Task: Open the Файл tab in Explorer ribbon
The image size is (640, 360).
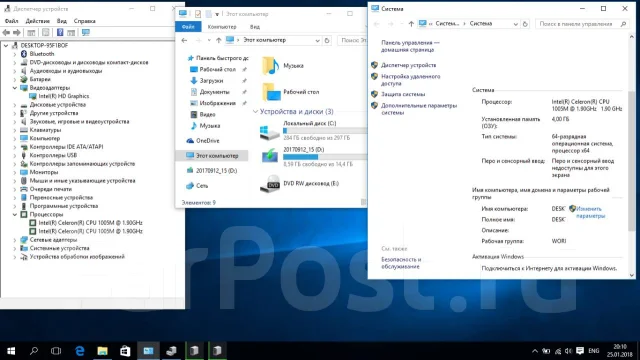Action: [188, 27]
